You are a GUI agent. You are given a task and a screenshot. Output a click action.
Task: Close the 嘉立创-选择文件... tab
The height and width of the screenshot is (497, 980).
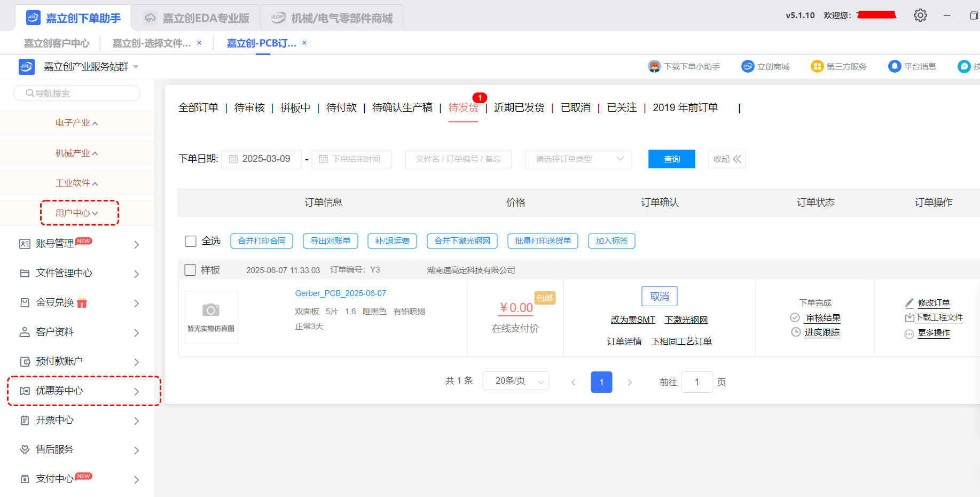199,43
